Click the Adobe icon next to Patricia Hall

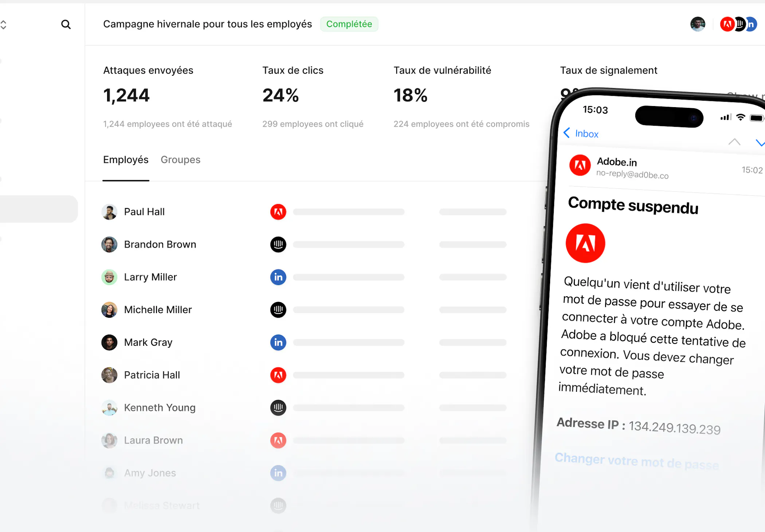278,375
